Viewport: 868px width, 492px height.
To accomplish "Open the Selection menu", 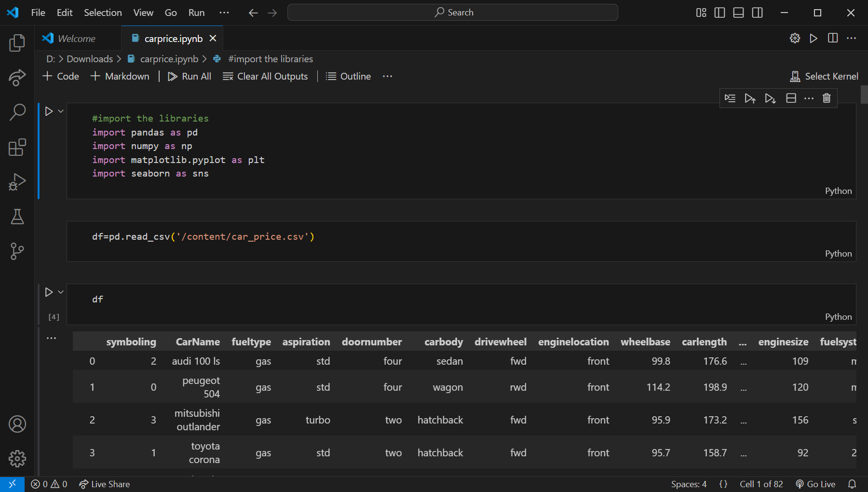I will coord(103,13).
